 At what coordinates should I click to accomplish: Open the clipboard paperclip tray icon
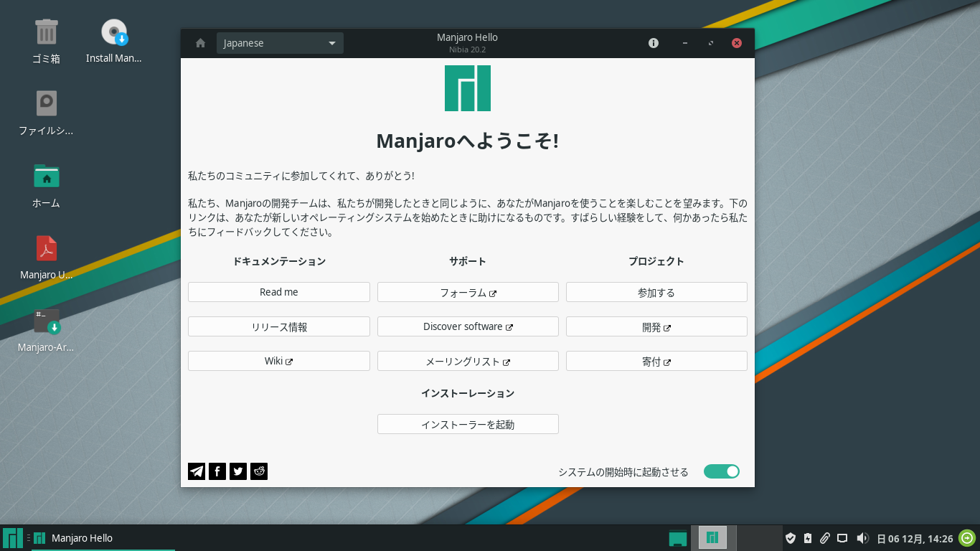pyautogui.click(x=825, y=538)
